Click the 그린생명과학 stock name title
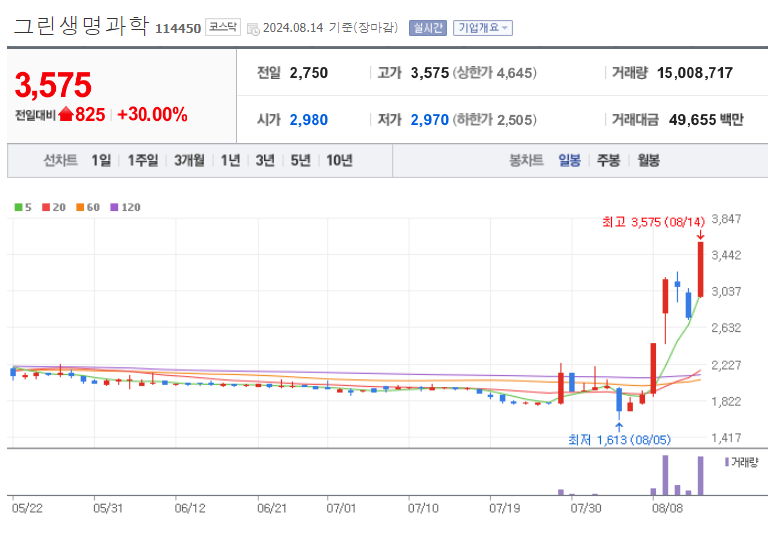 81,26
